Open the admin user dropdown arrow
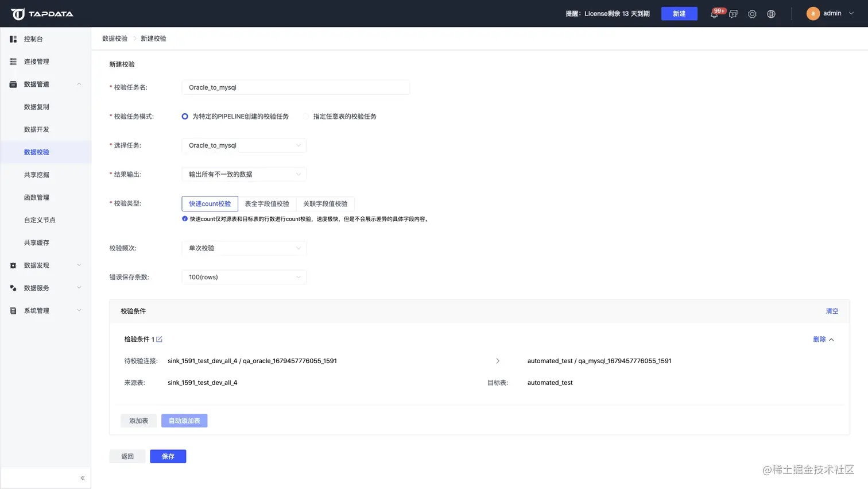 tap(851, 14)
